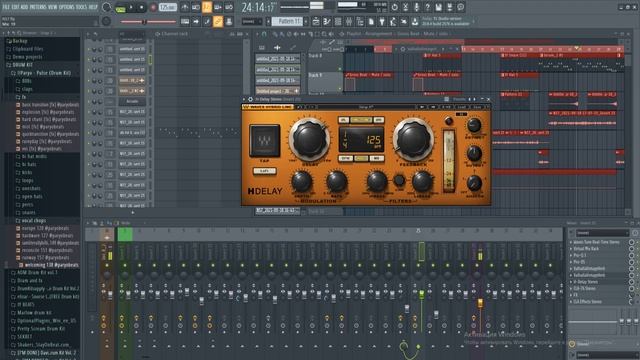Image resolution: width=640 pixels, height=360 pixels.
Task: Toggle the filter LINK button in H-Delay
Action: 399,180
